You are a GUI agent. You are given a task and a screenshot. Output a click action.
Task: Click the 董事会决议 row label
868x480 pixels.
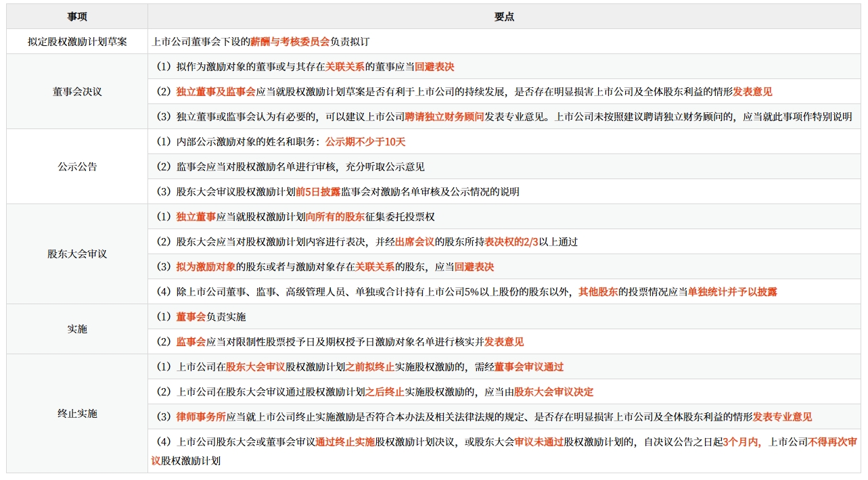76,91
